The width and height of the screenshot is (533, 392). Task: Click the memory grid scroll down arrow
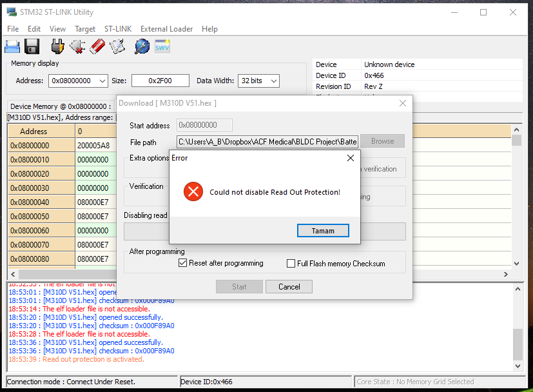click(x=517, y=264)
